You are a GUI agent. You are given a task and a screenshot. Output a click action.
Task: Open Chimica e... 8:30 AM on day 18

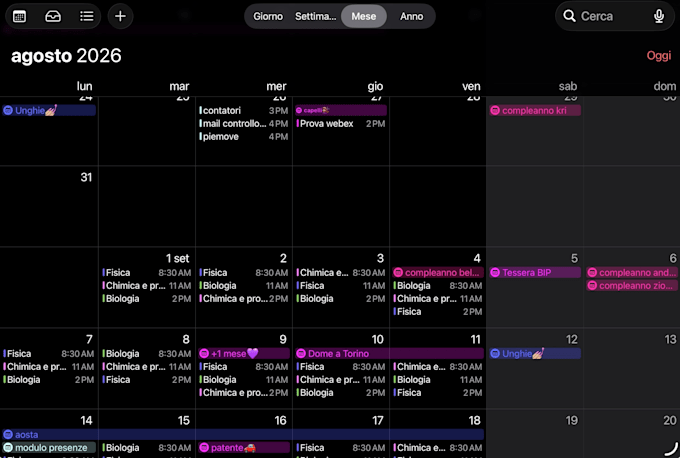(438, 448)
